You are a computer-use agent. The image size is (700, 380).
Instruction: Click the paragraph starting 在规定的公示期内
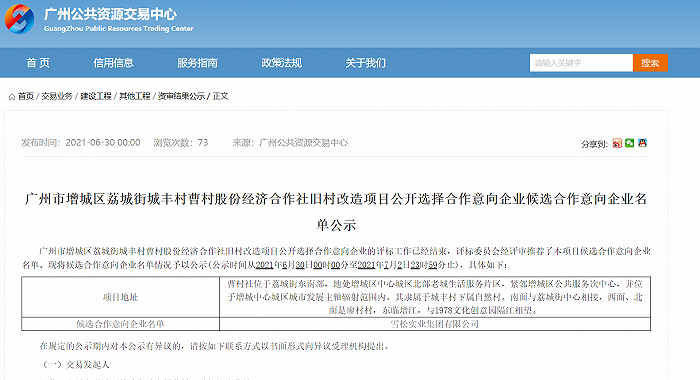click(x=214, y=346)
